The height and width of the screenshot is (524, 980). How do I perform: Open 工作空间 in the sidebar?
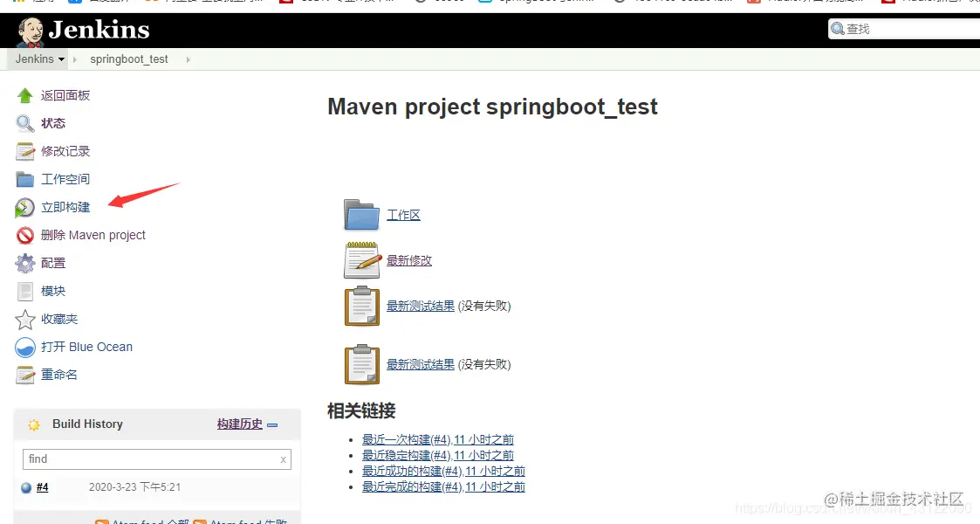pos(65,179)
